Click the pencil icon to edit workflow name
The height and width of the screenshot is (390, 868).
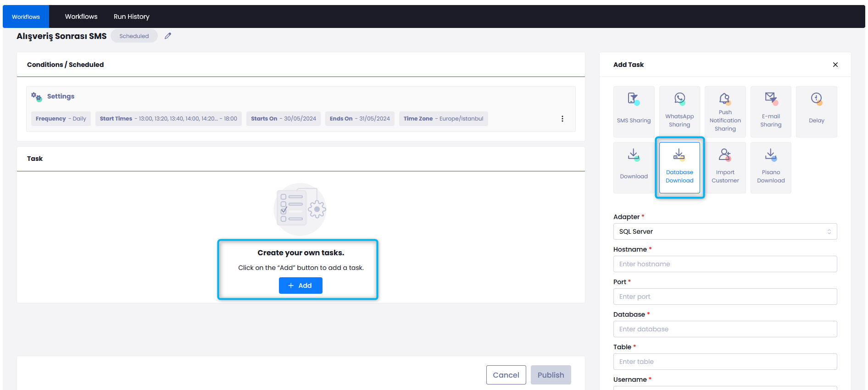tap(168, 36)
